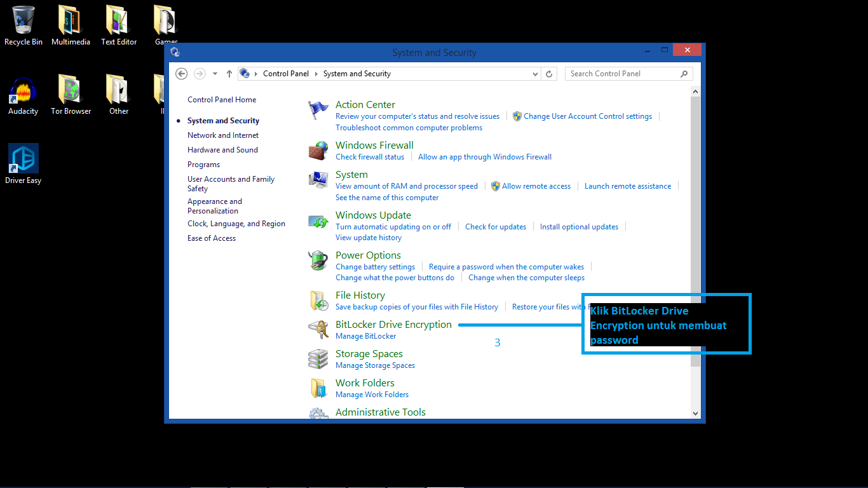Click Check firewall status
The height and width of the screenshot is (488, 868).
pyautogui.click(x=370, y=157)
